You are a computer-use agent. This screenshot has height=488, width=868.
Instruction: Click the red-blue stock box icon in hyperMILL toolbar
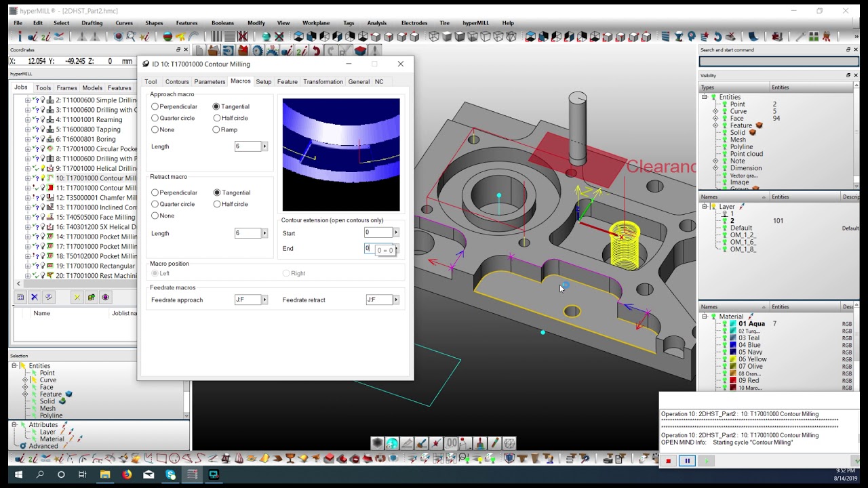(360, 51)
